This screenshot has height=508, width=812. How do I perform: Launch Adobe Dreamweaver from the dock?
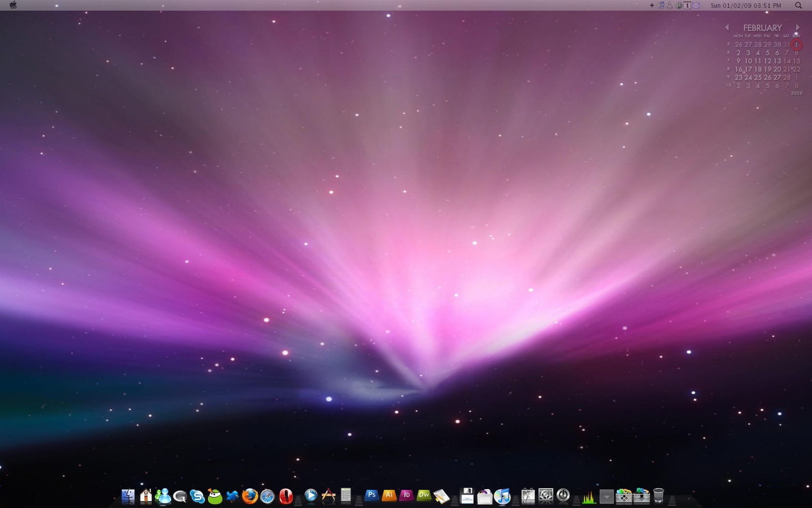(x=424, y=495)
